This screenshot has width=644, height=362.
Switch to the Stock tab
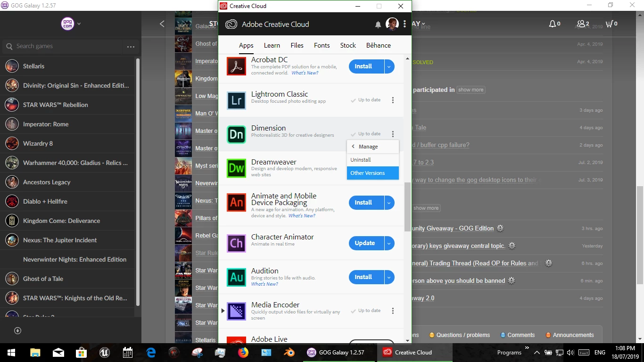(348, 45)
